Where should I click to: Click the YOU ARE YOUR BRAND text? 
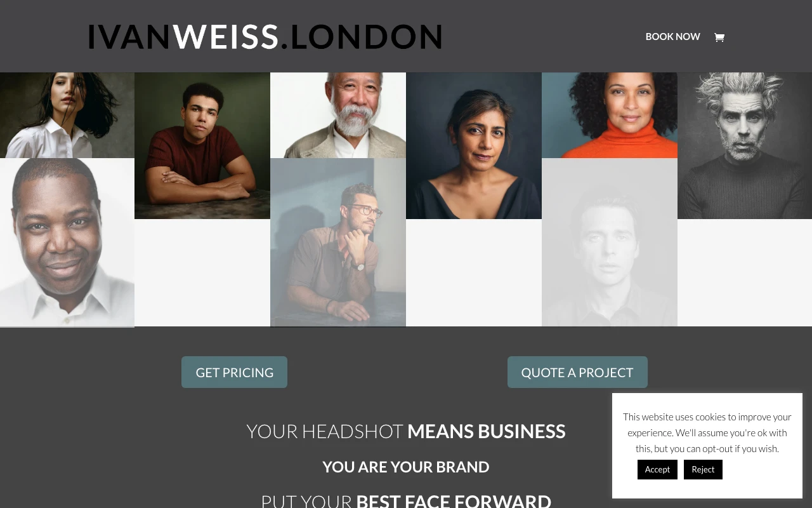(x=406, y=467)
